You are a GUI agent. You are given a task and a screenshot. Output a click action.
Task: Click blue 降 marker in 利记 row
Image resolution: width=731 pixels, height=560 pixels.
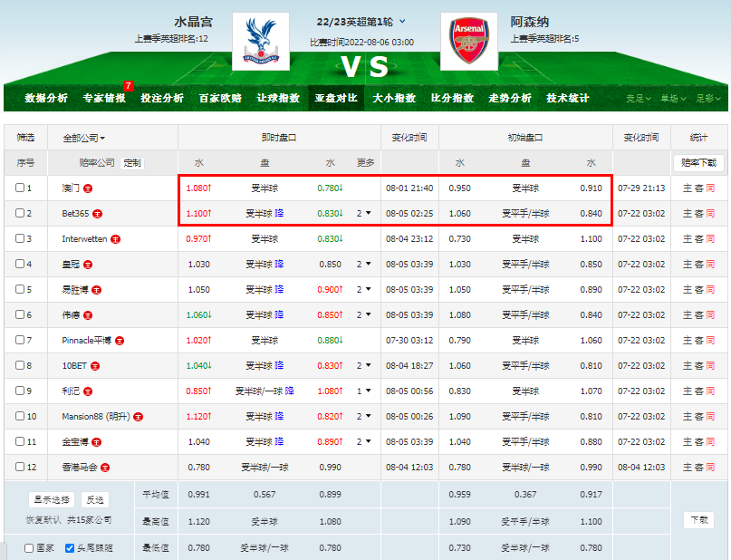(x=290, y=391)
